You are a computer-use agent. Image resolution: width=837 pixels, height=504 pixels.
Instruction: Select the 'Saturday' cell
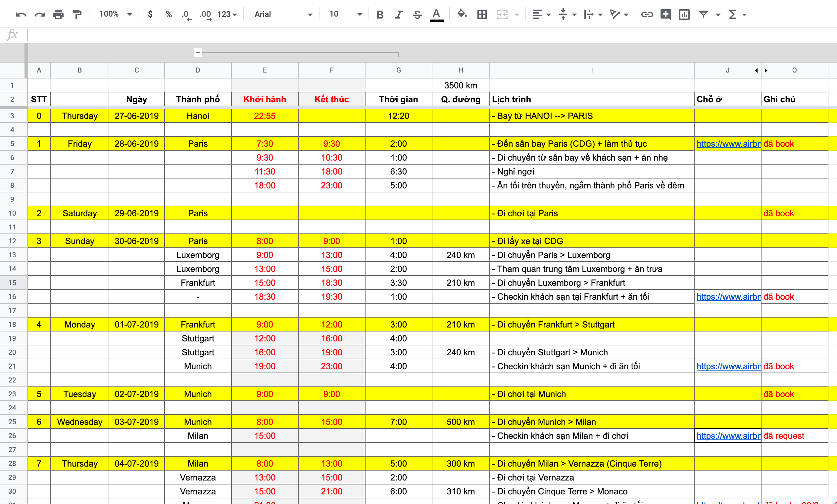click(79, 213)
